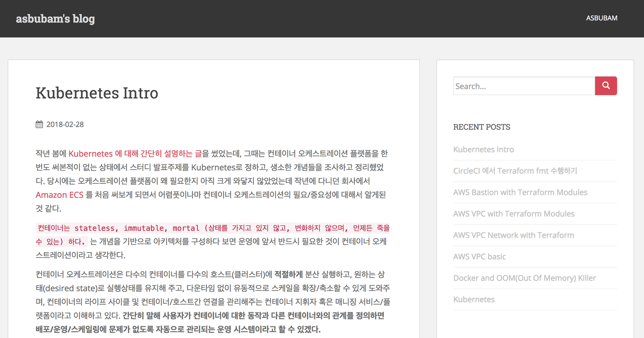Click the bold 적절하게 word in article
The image size is (644, 338).
[x=288, y=275]
